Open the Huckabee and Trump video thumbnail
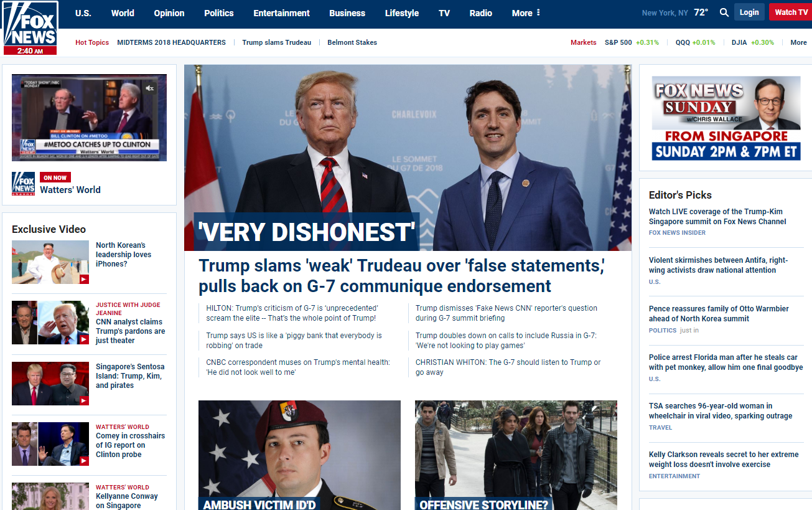 coord(50,323)
